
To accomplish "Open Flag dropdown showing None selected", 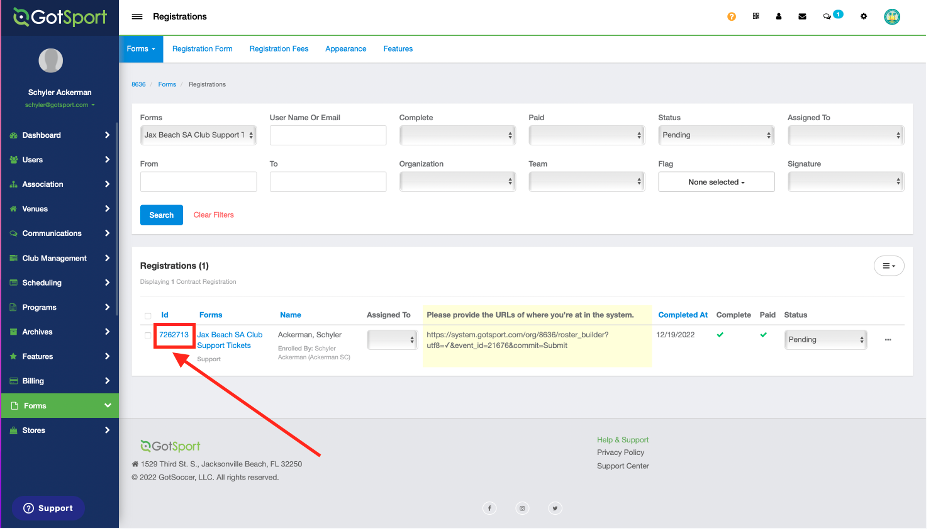I will click(x=716, y=182).
